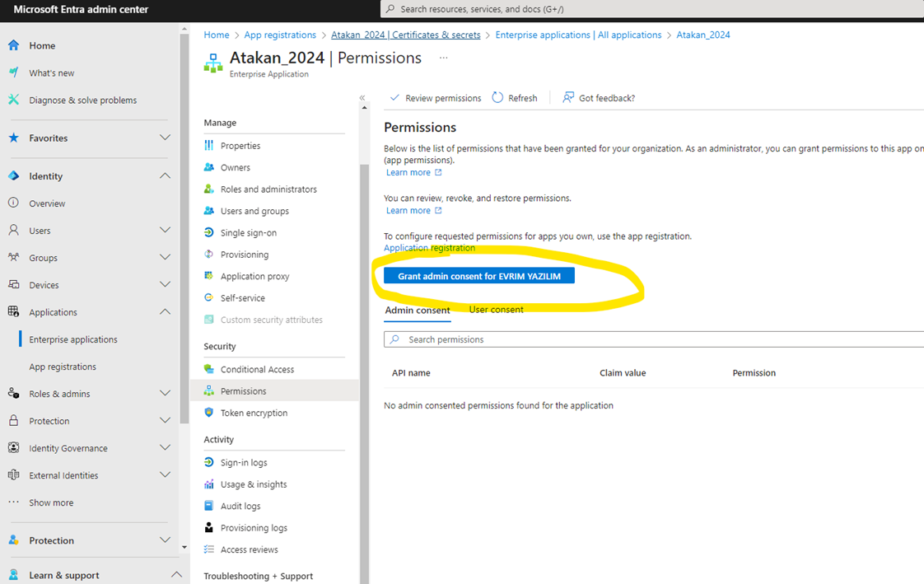Click the Owners people icon

click(x=208, y=166)
